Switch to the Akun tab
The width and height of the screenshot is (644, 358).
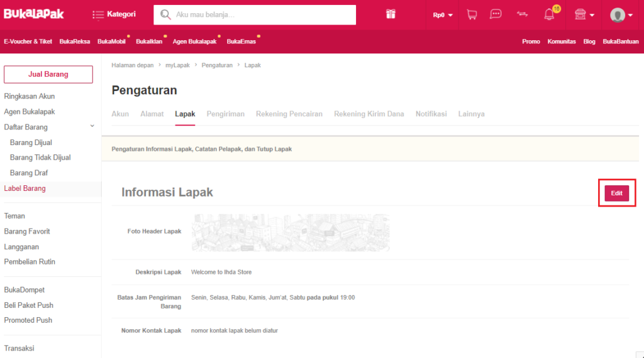coord(120,114)
